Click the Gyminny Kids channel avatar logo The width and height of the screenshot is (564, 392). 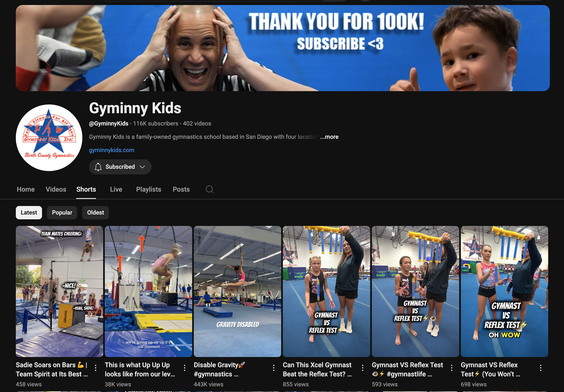(x=49, y=137)
